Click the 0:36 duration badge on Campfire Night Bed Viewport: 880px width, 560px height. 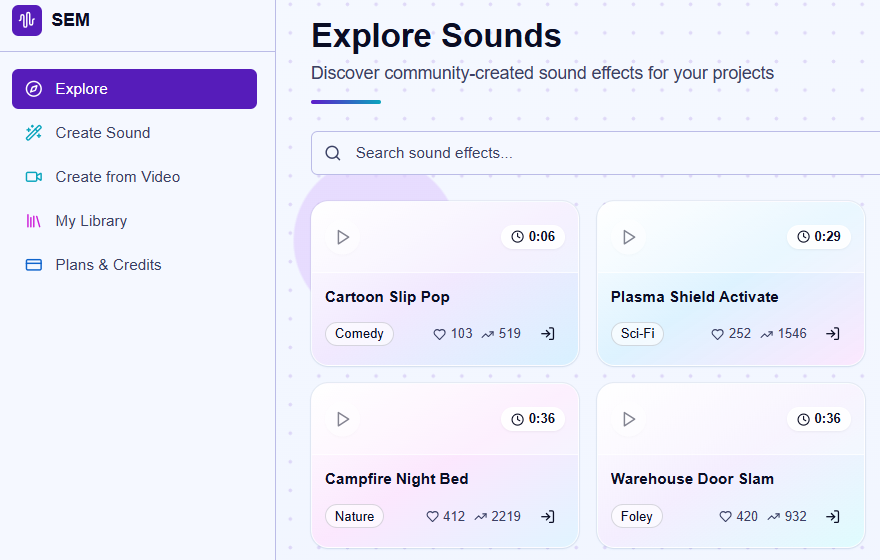pyautogui.click(x=533, y=419)
